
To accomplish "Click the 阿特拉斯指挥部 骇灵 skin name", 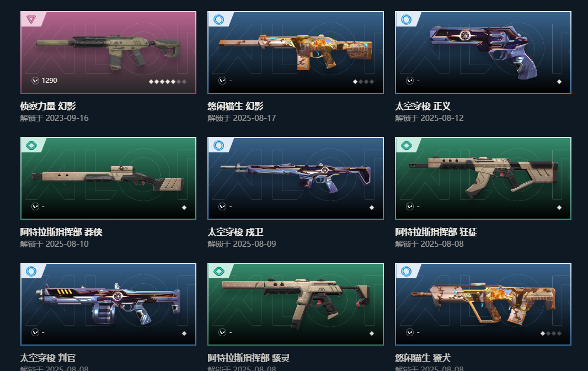I will (x=249, y=358).
